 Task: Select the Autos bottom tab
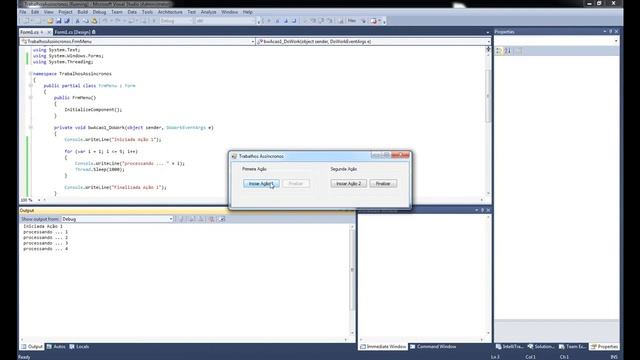pos(56,347)
